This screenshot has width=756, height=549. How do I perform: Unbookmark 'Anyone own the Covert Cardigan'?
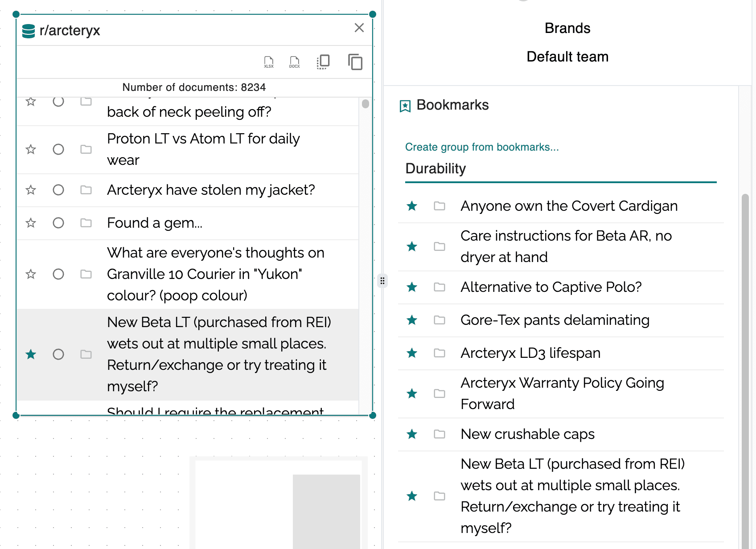click(x=412, y=206)
